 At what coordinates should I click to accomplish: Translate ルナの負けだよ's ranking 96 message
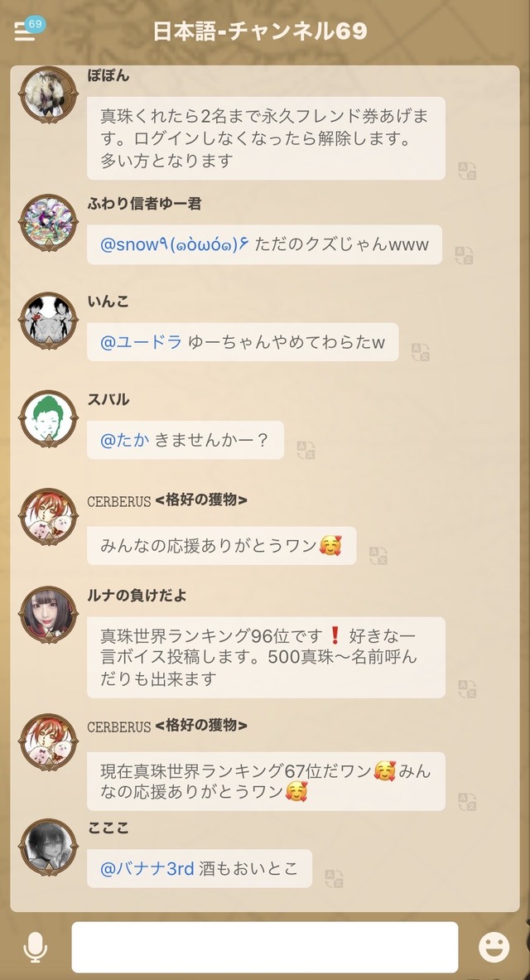coord(467,688)
